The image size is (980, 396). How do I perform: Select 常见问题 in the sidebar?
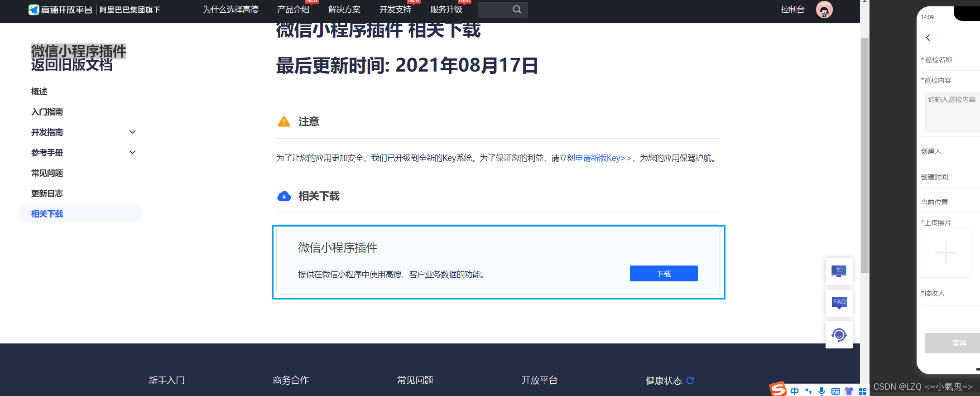tap(47, 173)
